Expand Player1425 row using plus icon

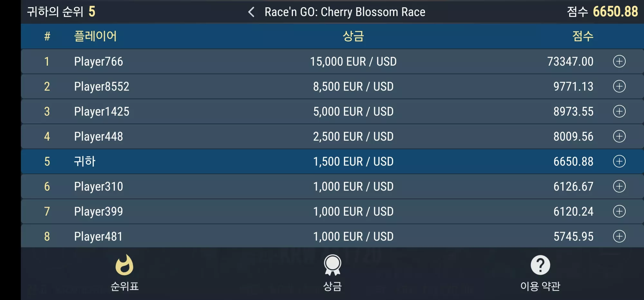(619, 111)
